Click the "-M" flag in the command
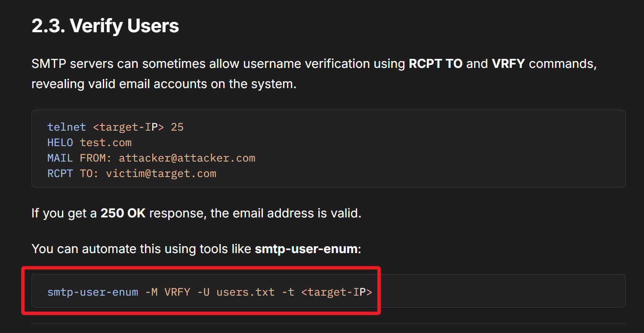Screen dimensions: 644x333 151,292
